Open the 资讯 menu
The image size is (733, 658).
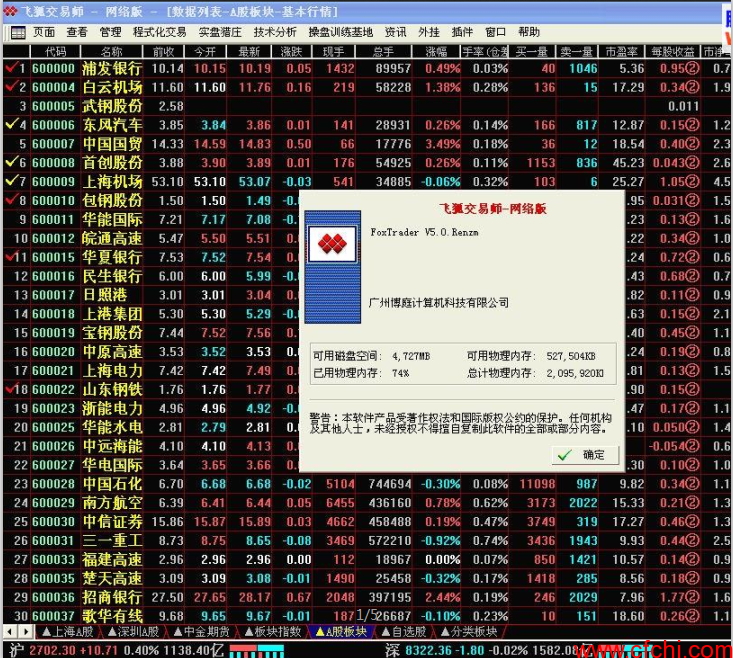(x=395, y=32)
